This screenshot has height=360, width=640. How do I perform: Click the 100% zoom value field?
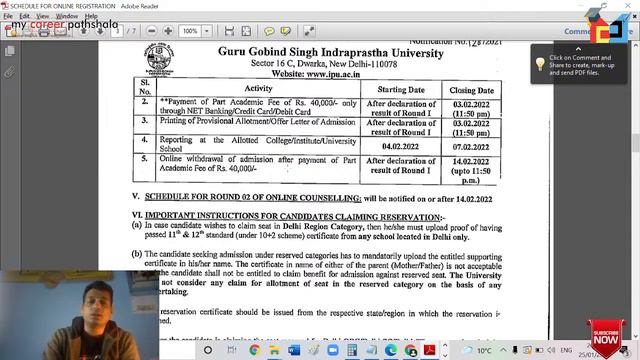coord(190,31)
